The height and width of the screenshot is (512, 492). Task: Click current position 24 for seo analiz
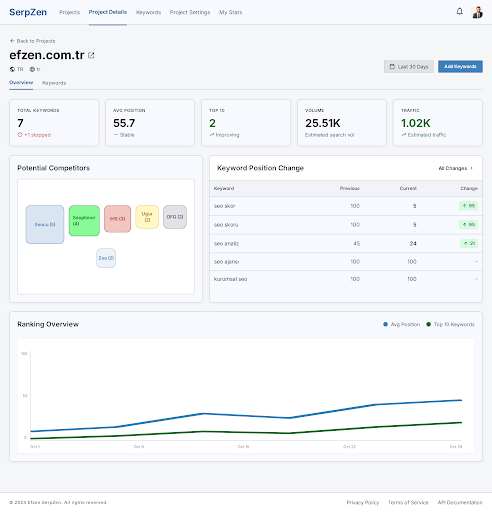tap(413, 243)
